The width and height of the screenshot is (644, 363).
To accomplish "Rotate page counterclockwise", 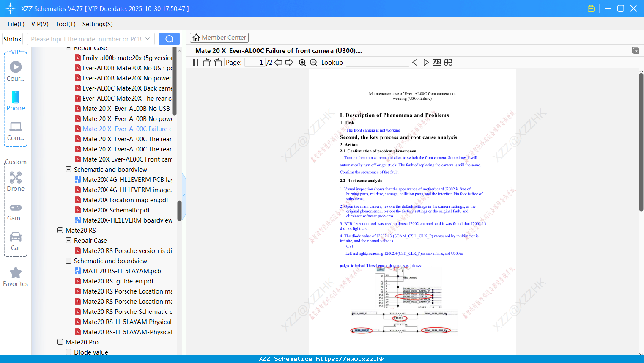I will coord(206,63).
